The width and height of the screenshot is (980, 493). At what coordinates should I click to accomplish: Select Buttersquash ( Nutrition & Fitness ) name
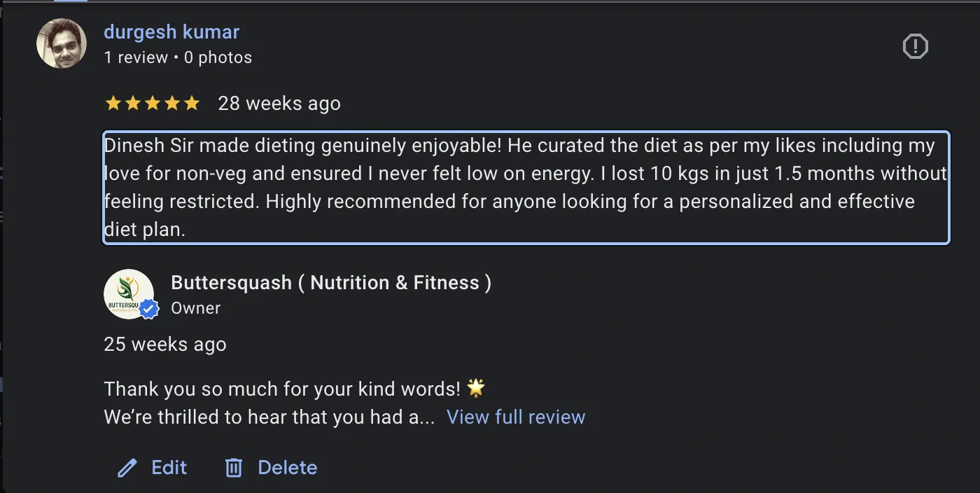click(331, 283)
